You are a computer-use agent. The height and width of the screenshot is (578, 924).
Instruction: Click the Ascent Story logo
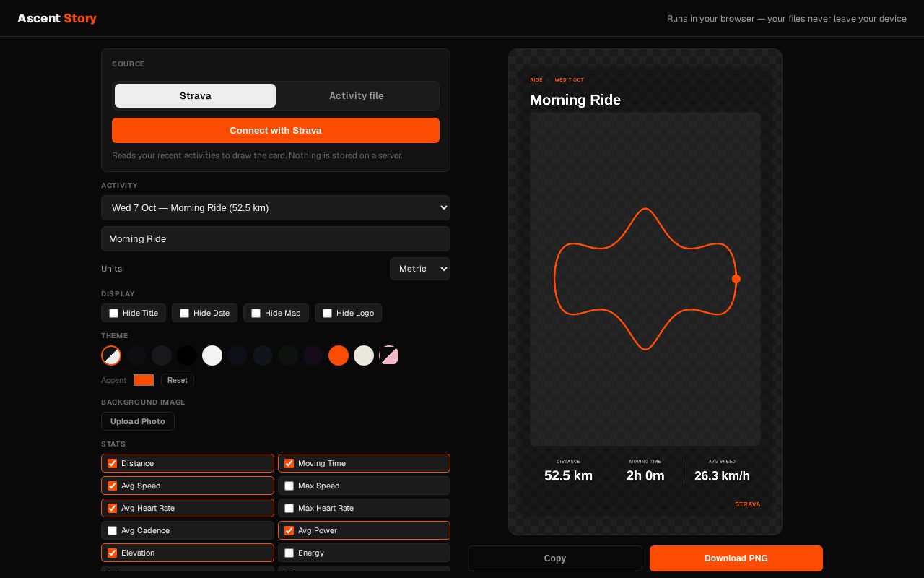pyautogui.click(x=57, y=18)
